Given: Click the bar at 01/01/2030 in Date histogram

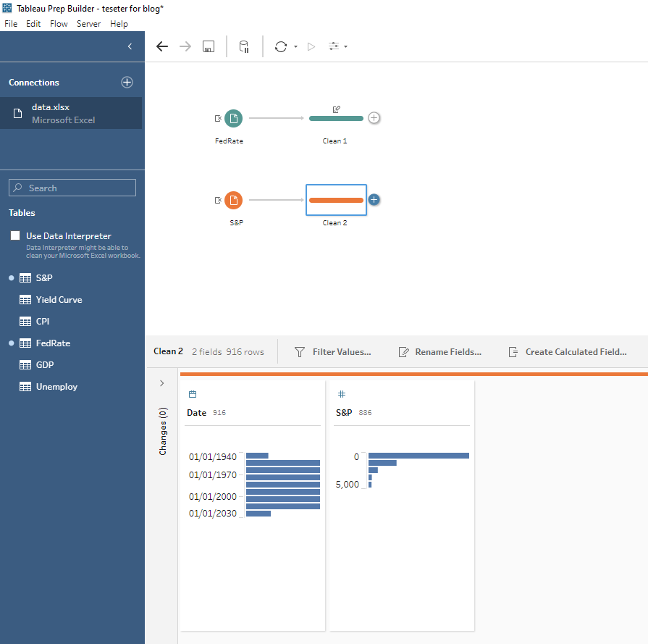Looking at the screenshot, I should [x=258, y=514].
